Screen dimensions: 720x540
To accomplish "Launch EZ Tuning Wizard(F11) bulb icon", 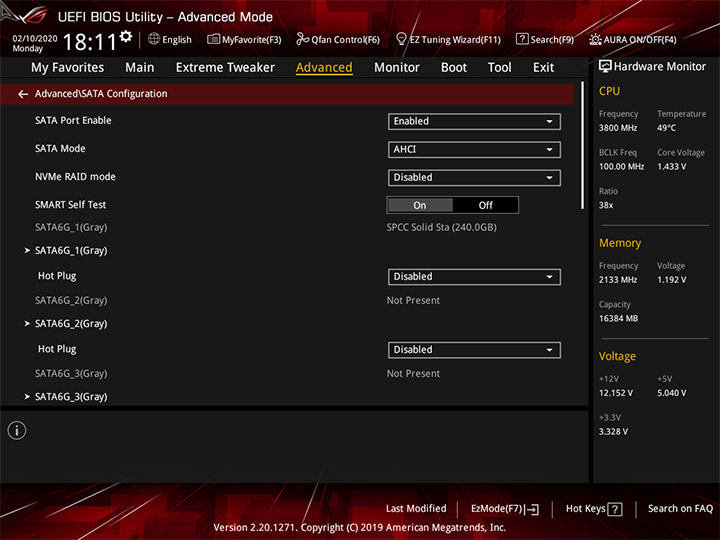I will tap(401, 39).
